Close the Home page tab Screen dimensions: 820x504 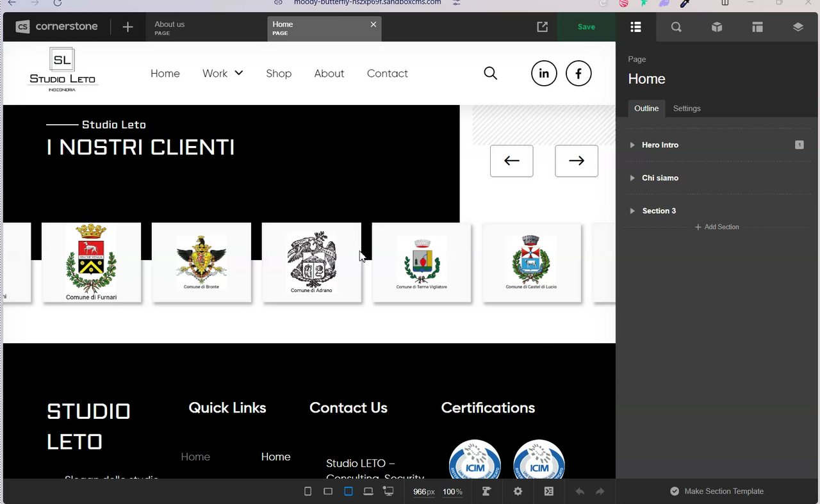[373, 24]
